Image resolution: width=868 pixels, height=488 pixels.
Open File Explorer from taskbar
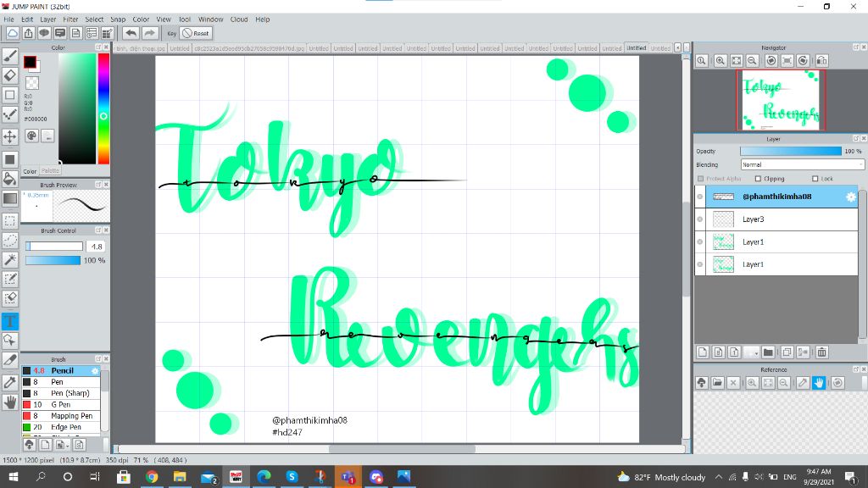click(x=180, y=476)
